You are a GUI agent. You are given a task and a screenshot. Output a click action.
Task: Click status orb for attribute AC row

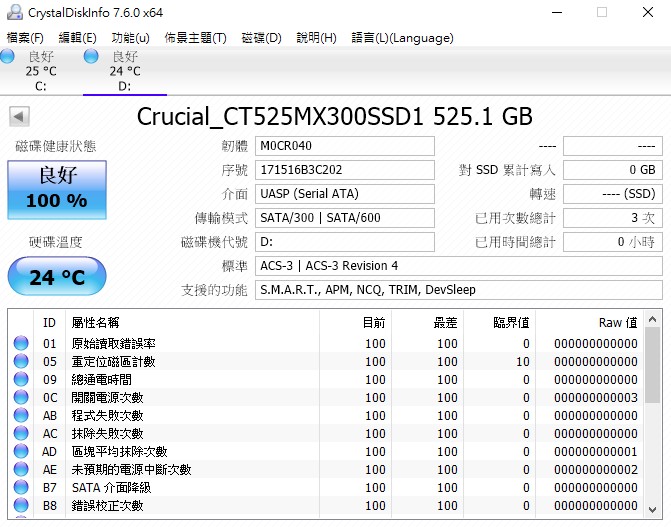click(x=21, y=433)
